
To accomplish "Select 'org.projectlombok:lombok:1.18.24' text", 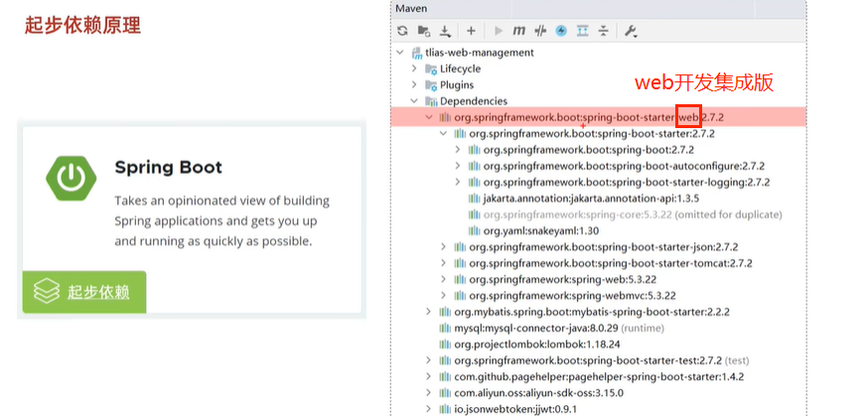I will click(x=537, y=345).
